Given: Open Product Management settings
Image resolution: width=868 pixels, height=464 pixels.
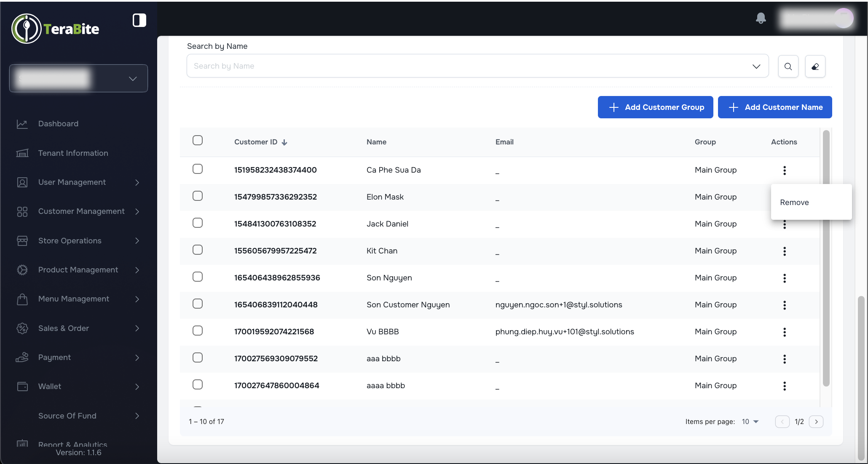Looking at the screenshot, I should coord(78,270).
